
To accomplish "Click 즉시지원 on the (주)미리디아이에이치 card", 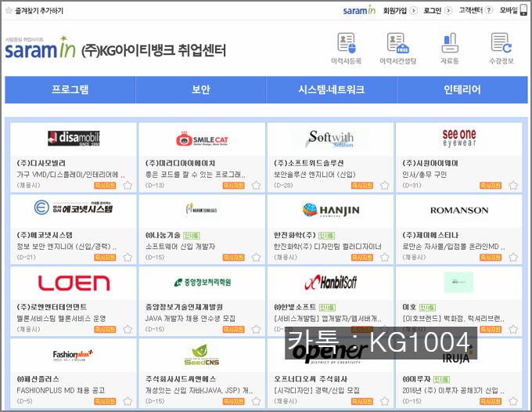I will pyautogui.click(x=233, y=186).
